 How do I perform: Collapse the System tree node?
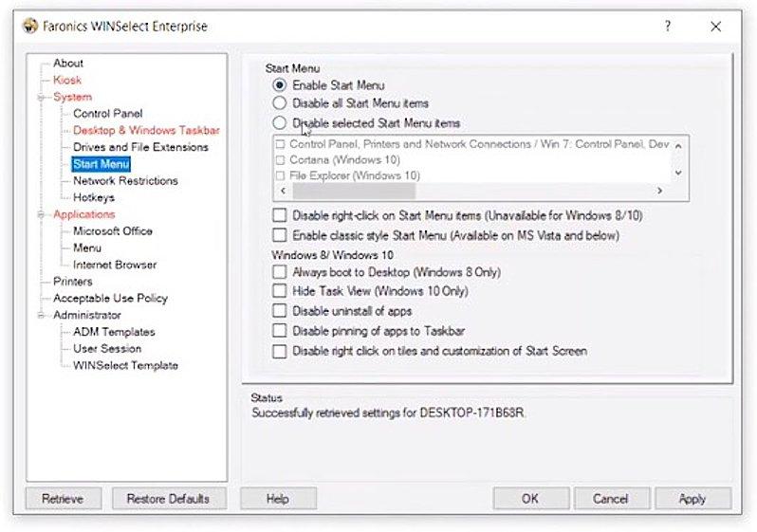[41, 97]
